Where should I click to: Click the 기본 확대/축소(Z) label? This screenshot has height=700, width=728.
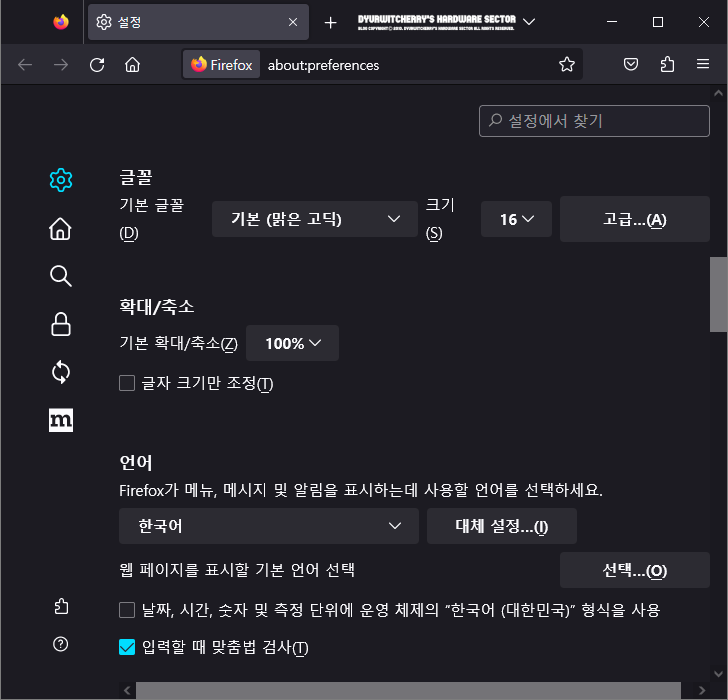(178, 344)
